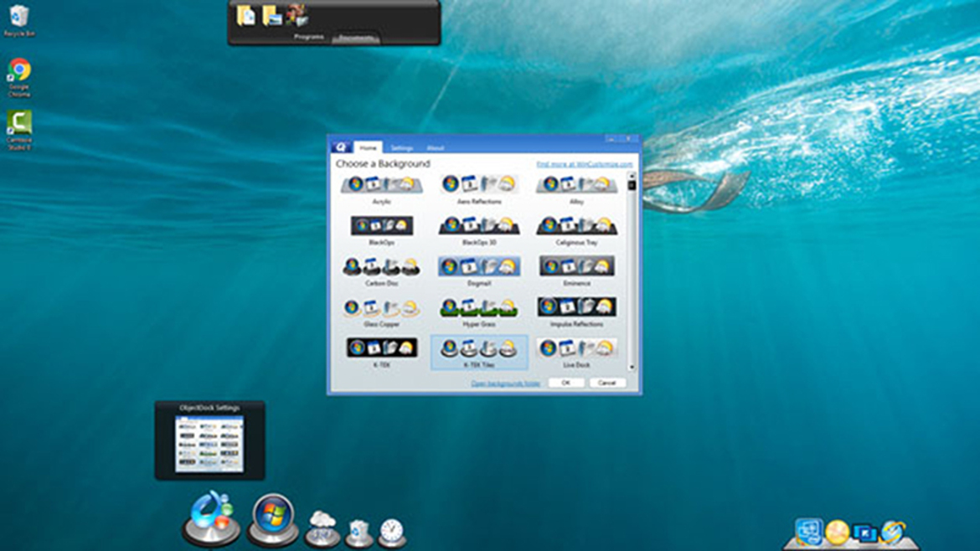
Task: Select the Hyper Grass background
Action: (x=479, y=312)
